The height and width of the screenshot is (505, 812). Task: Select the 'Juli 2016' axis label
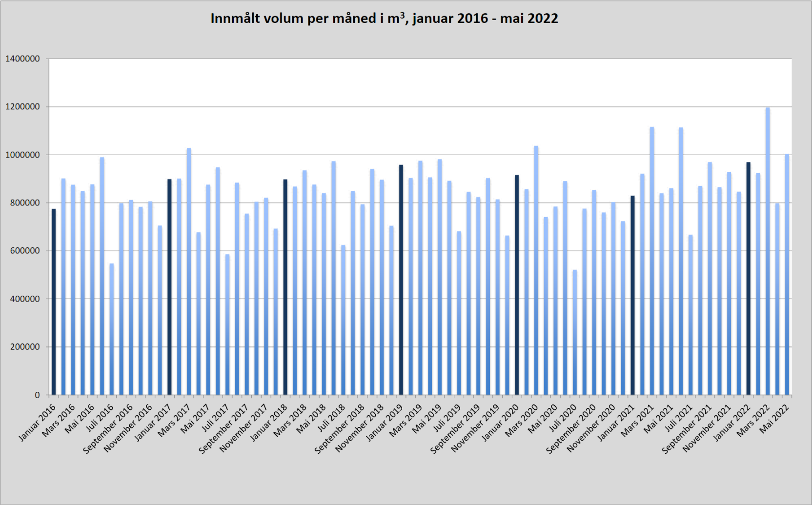click(100, 418)
